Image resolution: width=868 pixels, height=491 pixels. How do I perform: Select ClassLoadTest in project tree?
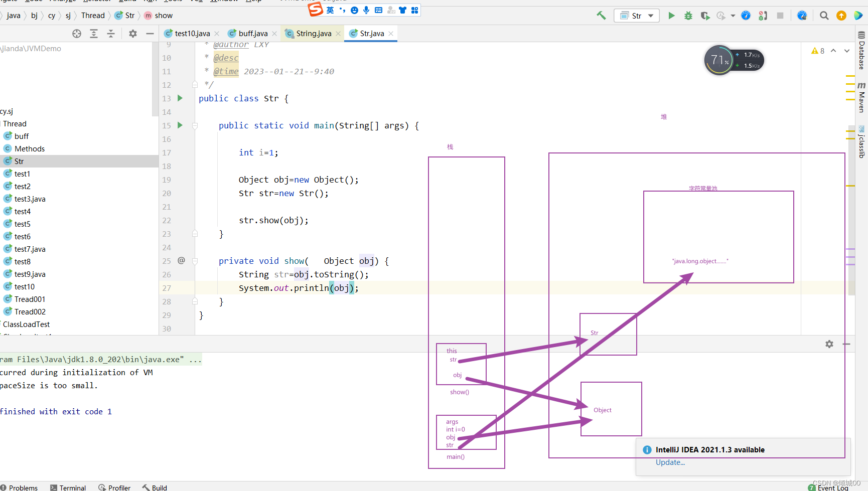26,324
